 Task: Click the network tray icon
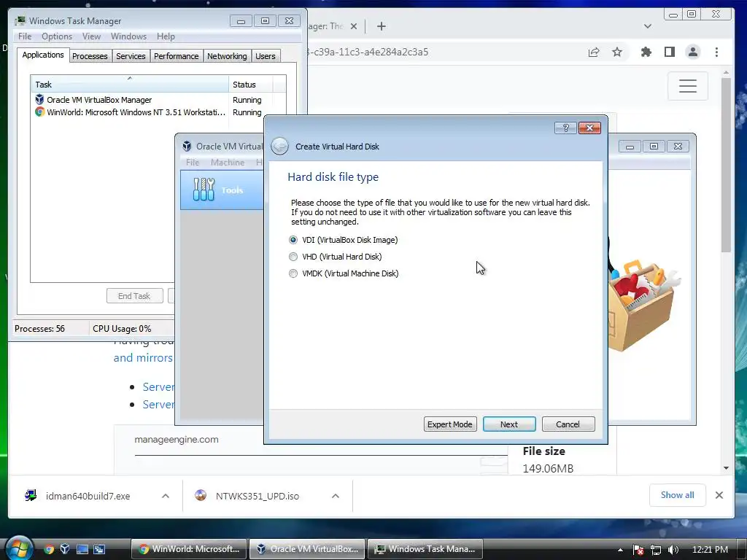coord(656,550)
